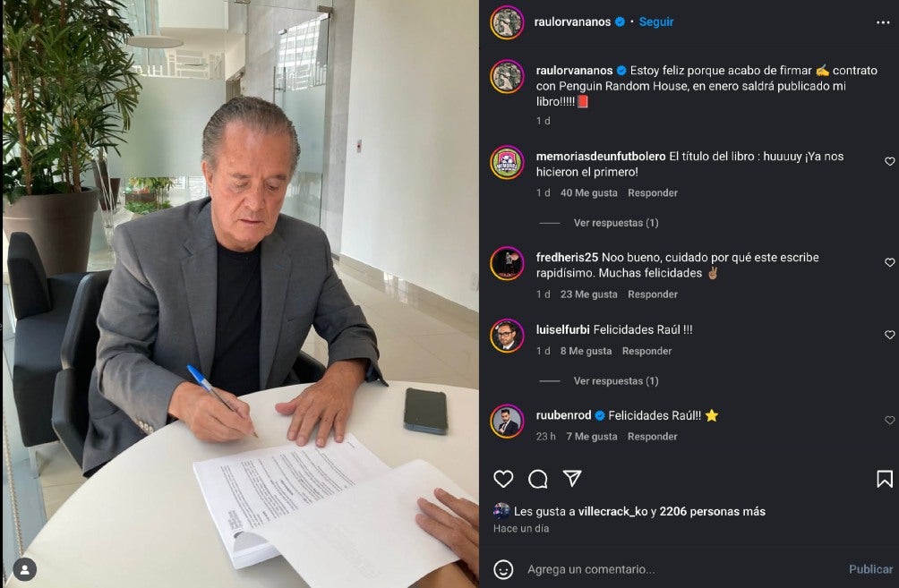The width and height of the screenshot is (899, 588).
Task: Like fredheris25's comment heart
Action: (889, 262)
